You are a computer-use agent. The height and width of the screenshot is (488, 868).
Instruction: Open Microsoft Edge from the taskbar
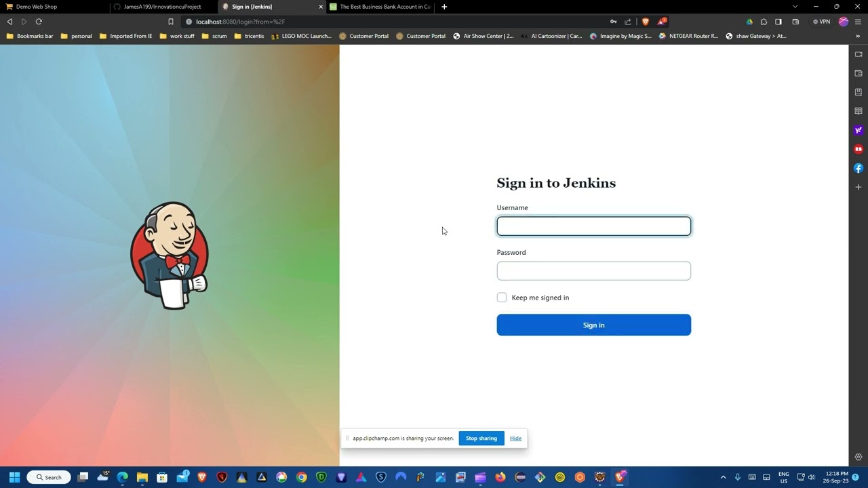[122, 477]
